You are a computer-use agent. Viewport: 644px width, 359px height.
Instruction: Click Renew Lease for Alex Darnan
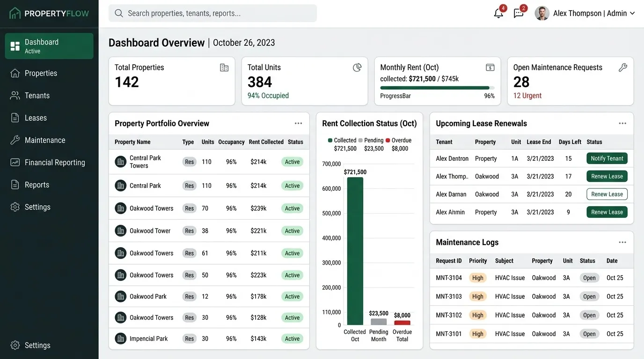pos(607,194)
